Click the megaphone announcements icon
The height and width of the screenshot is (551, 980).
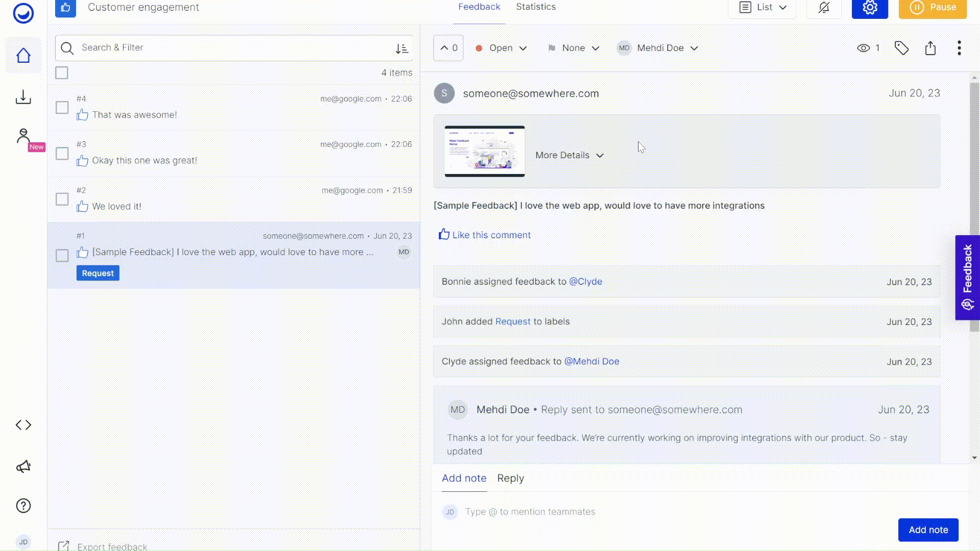point(23,466)
